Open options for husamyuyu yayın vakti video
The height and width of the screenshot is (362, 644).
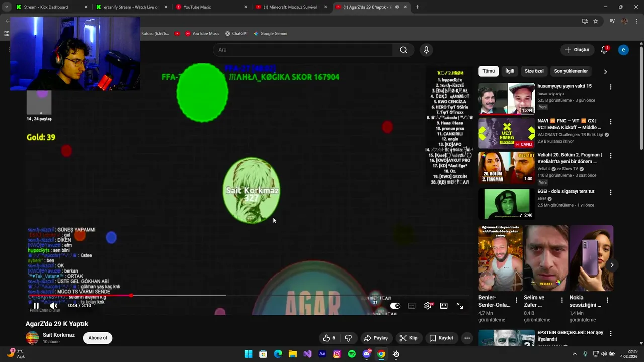(x=611, y=87)
